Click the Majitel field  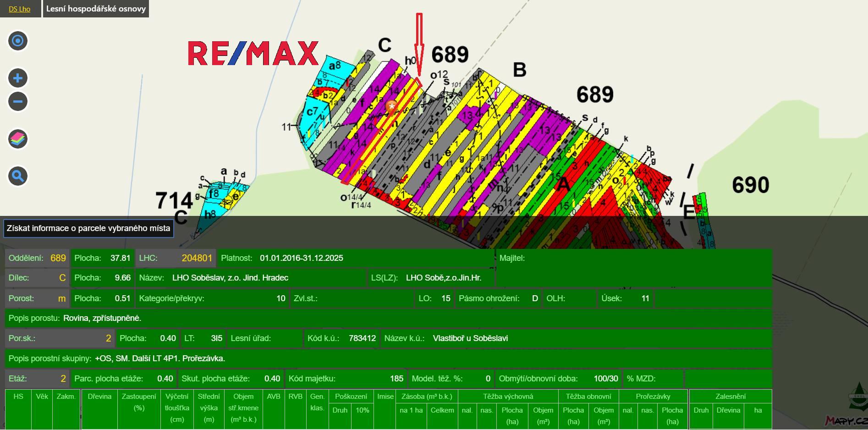[x=634, y=268]
